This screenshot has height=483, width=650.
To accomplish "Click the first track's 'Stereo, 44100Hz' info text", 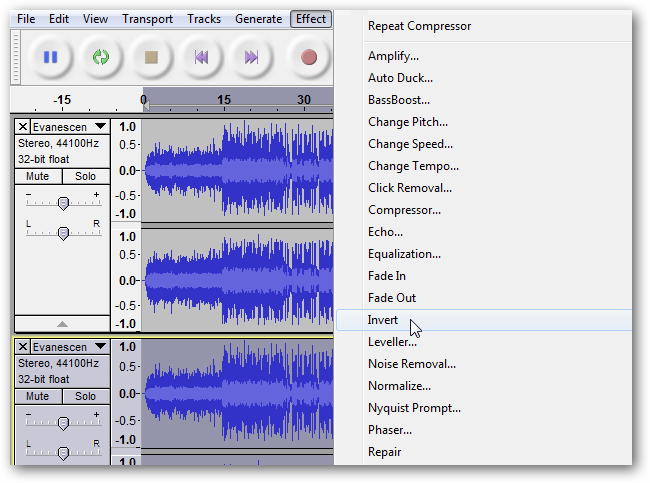I will [58, 143].
